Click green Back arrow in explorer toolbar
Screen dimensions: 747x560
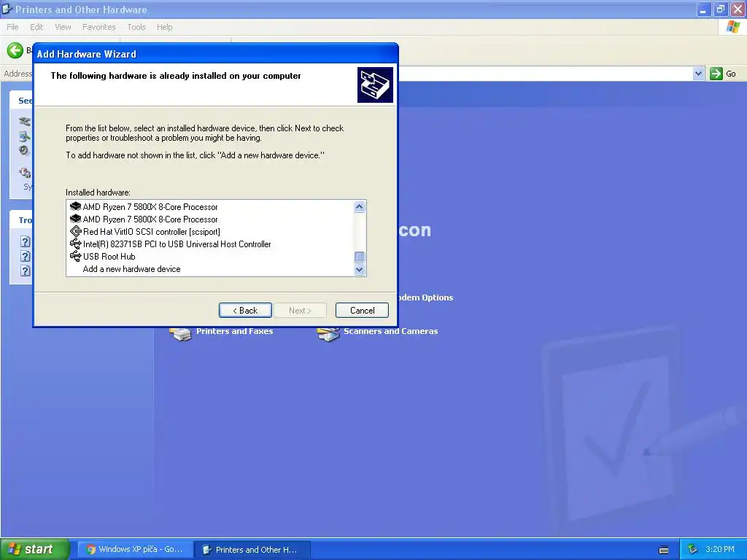(x=15, y=50)
